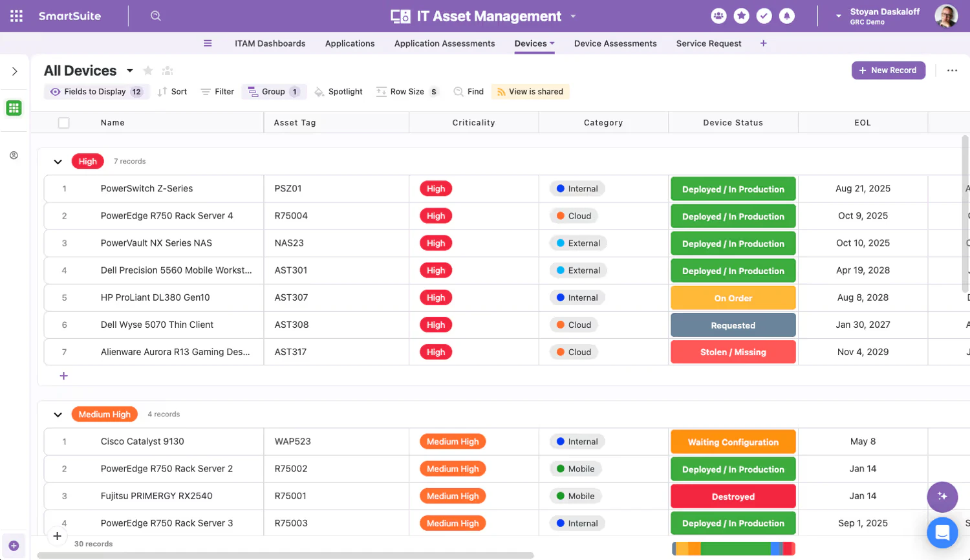Open the search magnifier in the top bar
Image resolution: width=970 pixels, height=560 pixels.
tap(155, 16)
